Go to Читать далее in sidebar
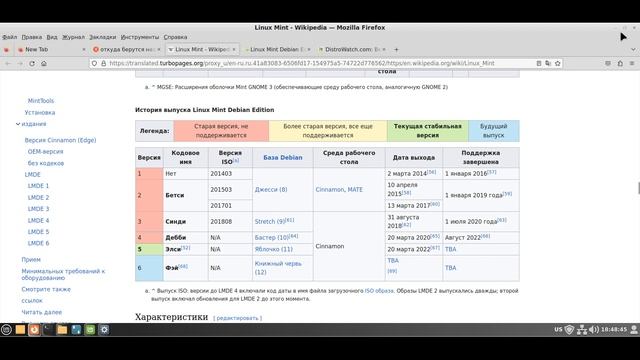 click(42, 312)
